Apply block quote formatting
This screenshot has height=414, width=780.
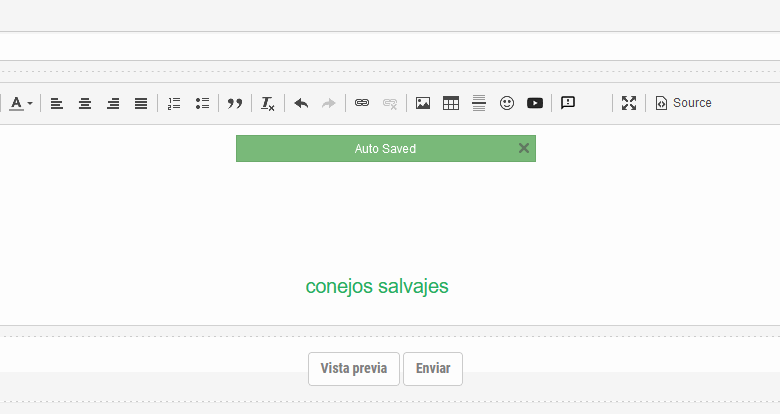point(235,103)
